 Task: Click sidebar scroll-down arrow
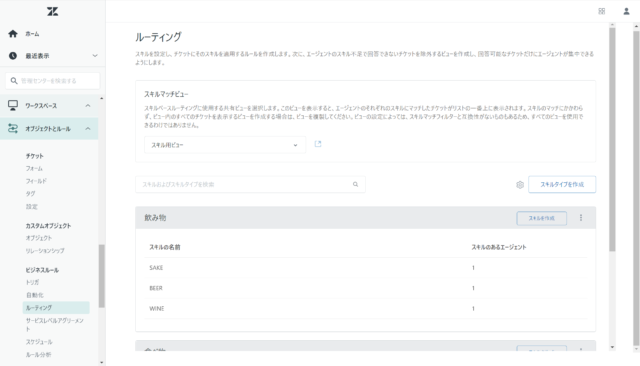tap(102, 362)
